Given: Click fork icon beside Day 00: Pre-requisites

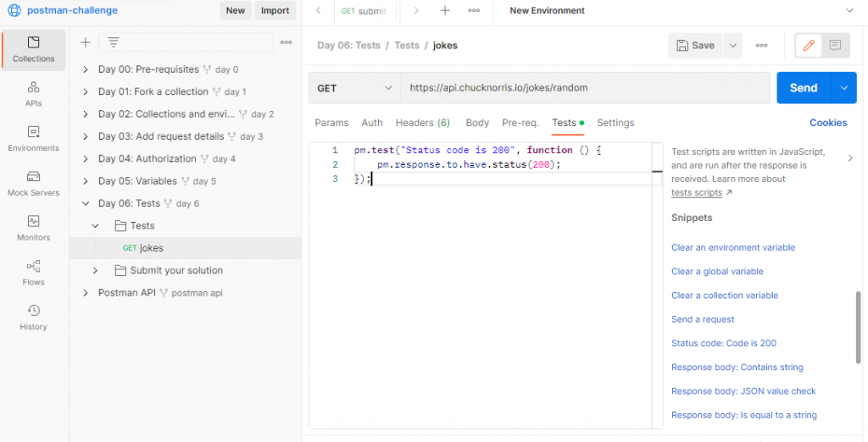Looking at the screenshot, I should pos(207,69).
